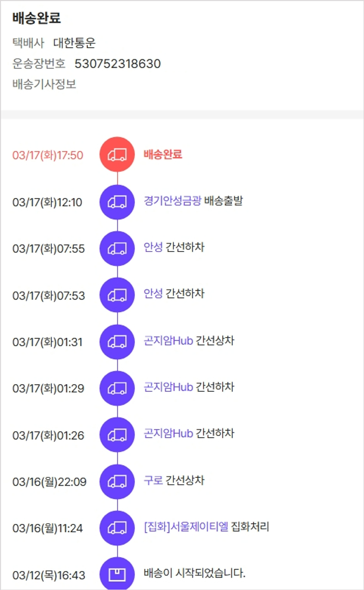Open the [집화]서울제이티엘 link
Viewport: 364px width, 590px height.
pyautogui.click(x=186, y=527)
